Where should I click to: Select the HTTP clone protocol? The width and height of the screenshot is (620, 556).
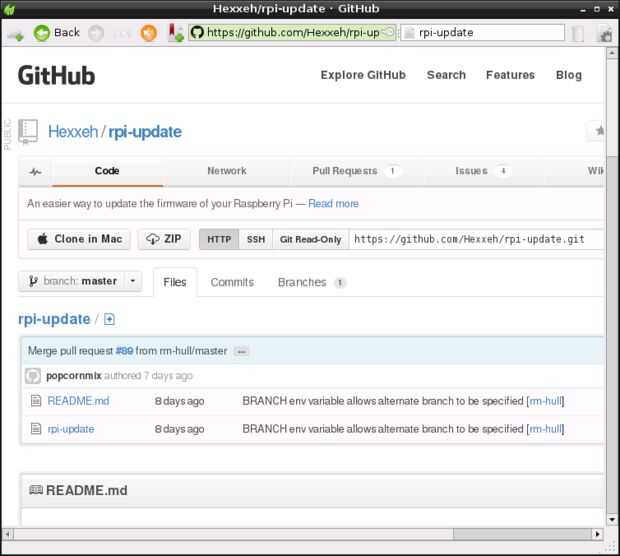coord(219,239)
